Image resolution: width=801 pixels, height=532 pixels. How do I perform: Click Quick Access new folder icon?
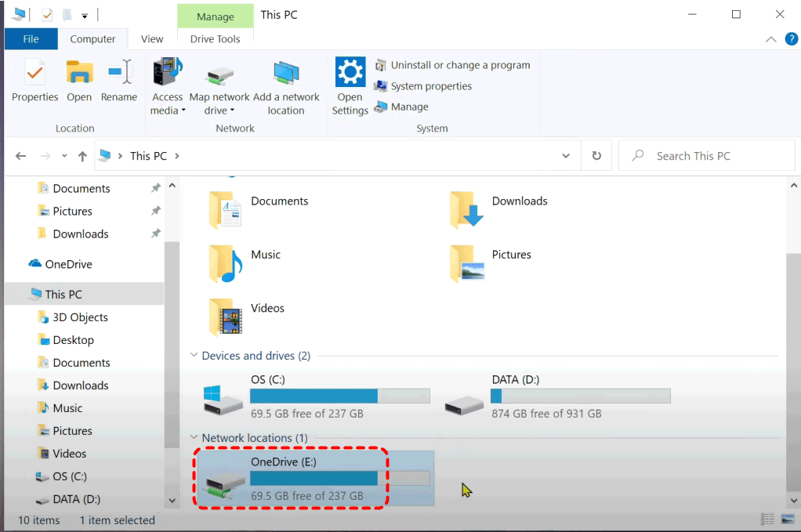[x=67, y=15]
